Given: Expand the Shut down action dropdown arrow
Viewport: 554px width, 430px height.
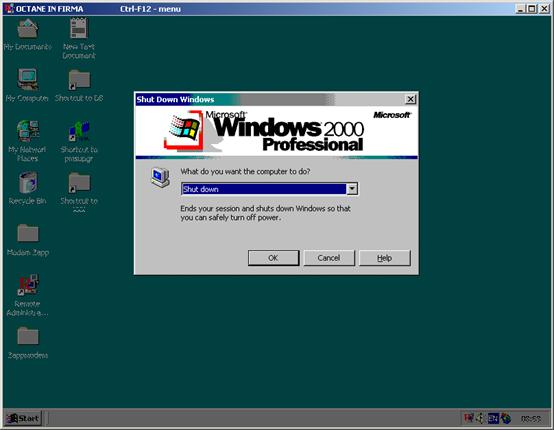Looking at the screenshot, I should (x=352, y=189).
